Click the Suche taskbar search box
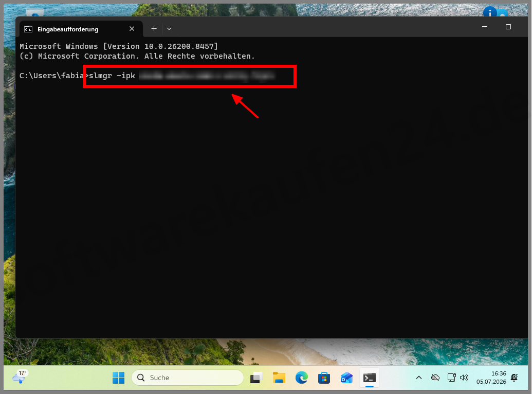The height and width of the screenshot is (394, 532). 188,378
